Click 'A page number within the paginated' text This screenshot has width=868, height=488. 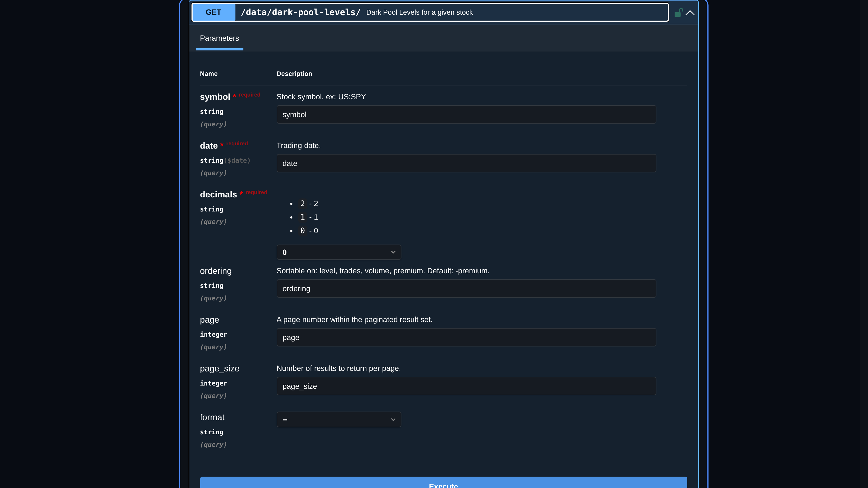(354, 320)
